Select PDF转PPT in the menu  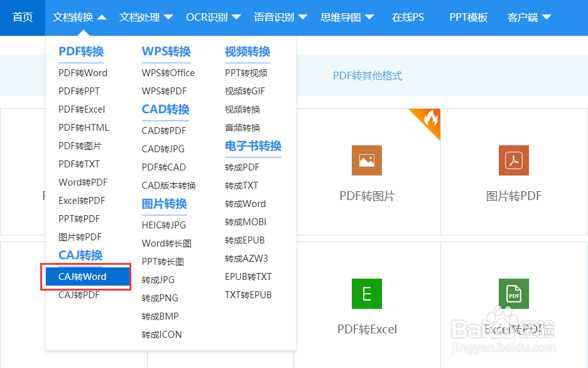[x=79, y=91]
